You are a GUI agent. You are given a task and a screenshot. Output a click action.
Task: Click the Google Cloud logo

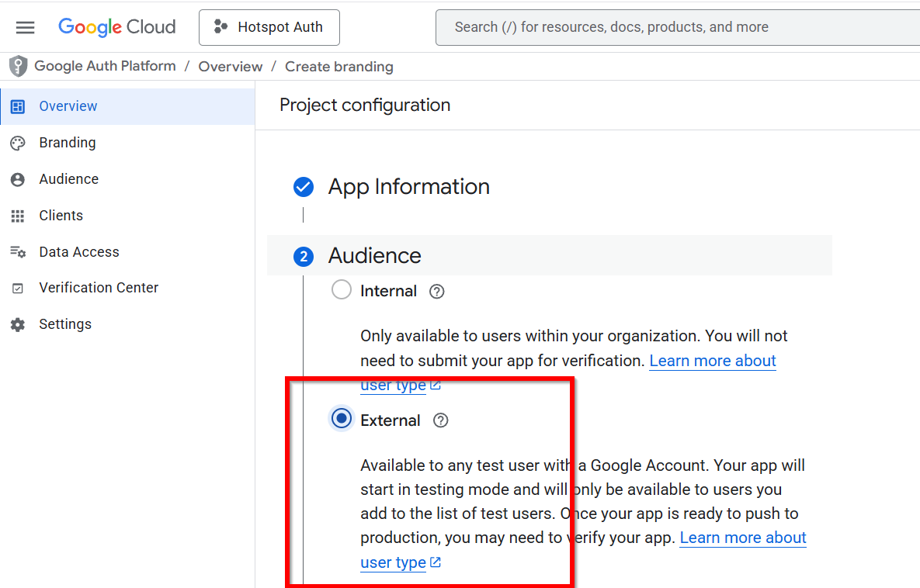(x=117, y=27)
